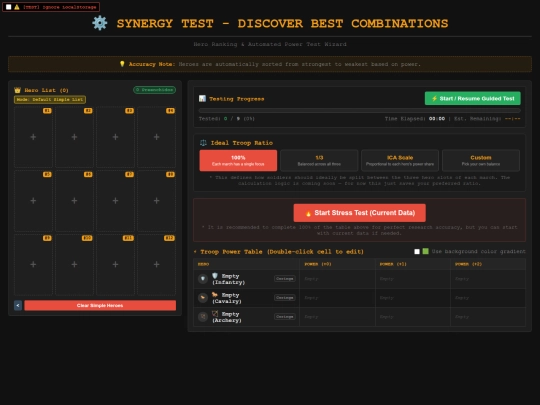Click the small button in the Archery row
The width and height of the screenshot is (540, 405).
tap(284, 316)
